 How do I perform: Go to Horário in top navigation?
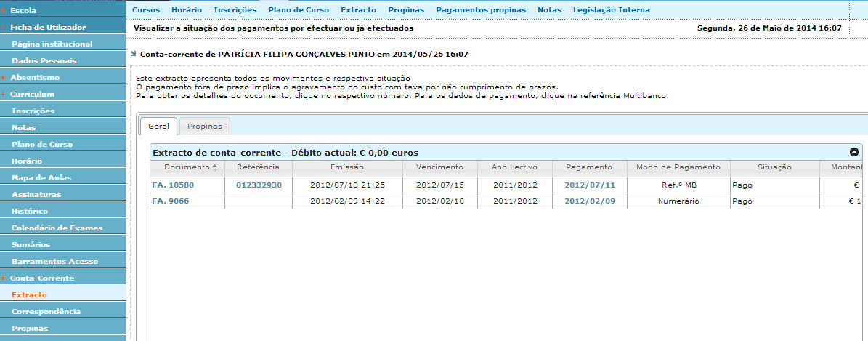(187, 10)
